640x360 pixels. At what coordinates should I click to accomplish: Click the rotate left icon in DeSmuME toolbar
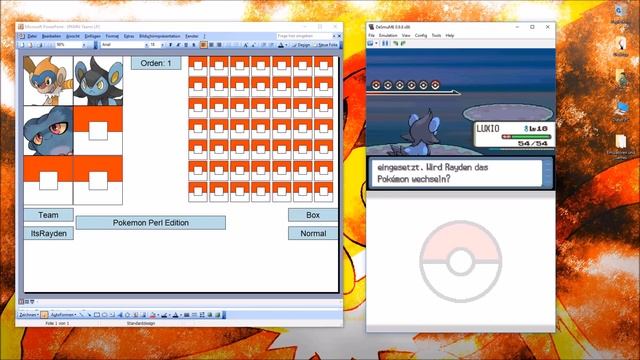(396, 43)
